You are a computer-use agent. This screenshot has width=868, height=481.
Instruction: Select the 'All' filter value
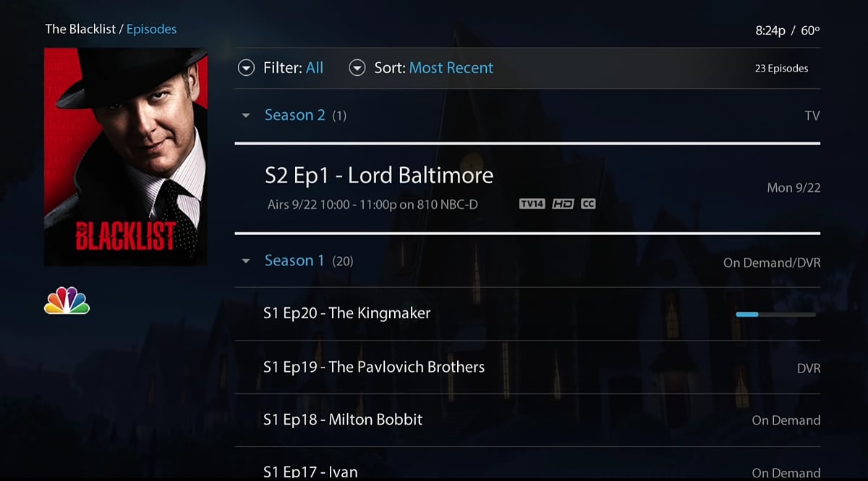315,68
